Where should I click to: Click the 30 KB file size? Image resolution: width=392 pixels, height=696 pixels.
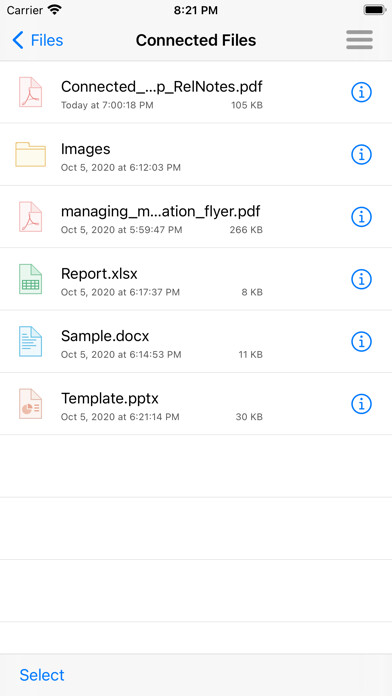249,417
